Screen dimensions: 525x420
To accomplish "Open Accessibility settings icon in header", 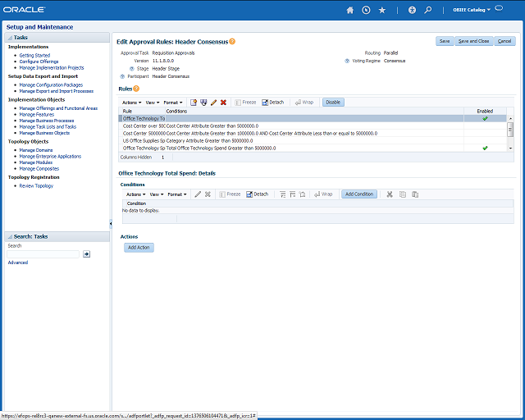I will click(412, 10).
